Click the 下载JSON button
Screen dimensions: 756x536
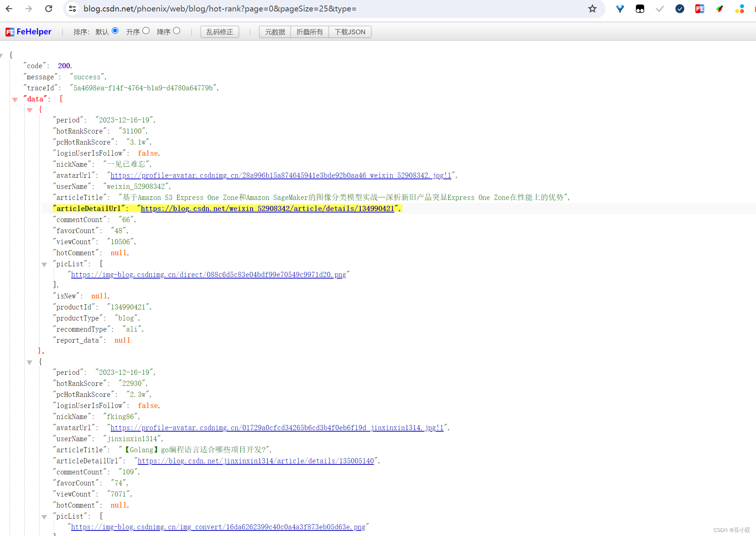(350, 32)
